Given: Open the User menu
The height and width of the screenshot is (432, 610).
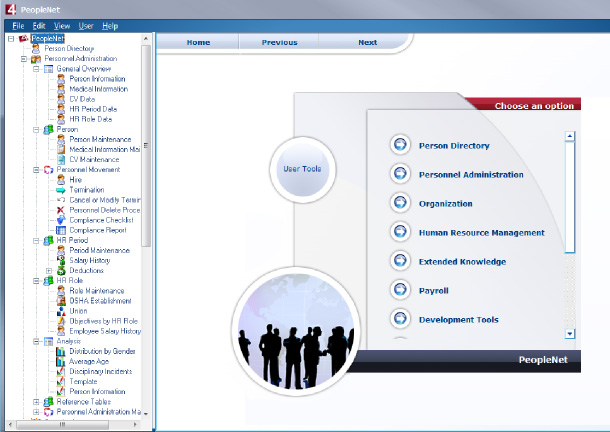Looking at the screenshot, I should click(86, 26).
